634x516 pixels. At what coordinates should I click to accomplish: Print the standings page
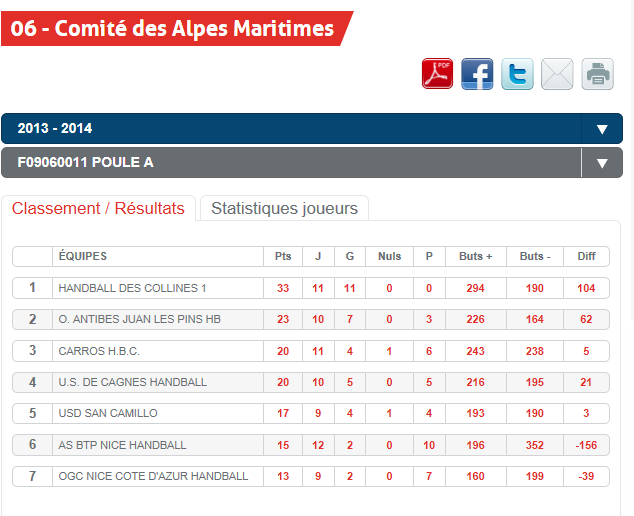tap(597, 74)
